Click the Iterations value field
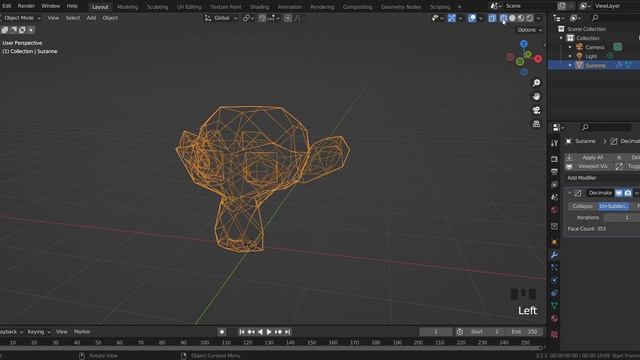The height and width of the screenshot is (360, 640). pos(622,218)
